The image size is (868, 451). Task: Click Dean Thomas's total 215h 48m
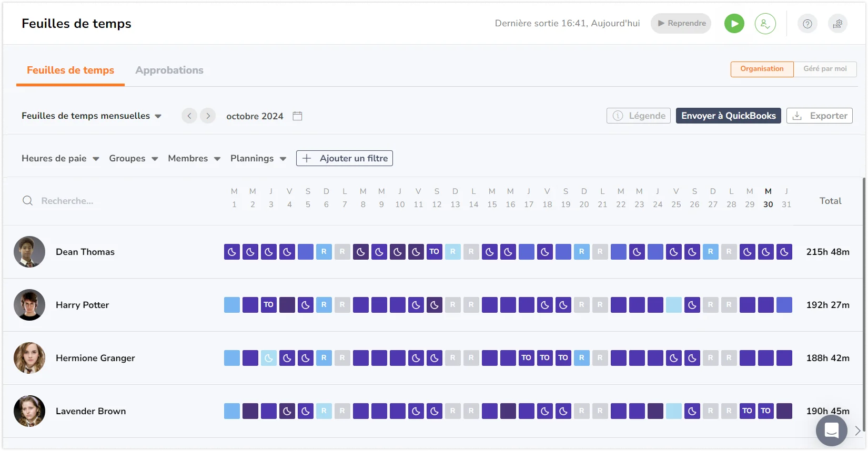point(828,252)
